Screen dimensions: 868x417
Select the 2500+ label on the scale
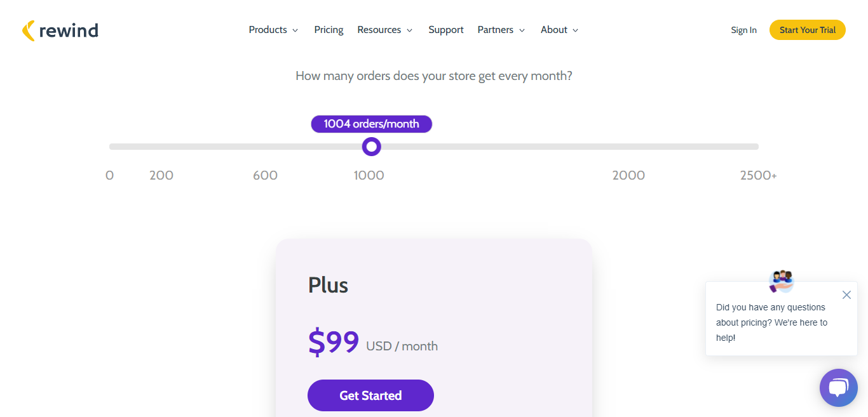757,175
